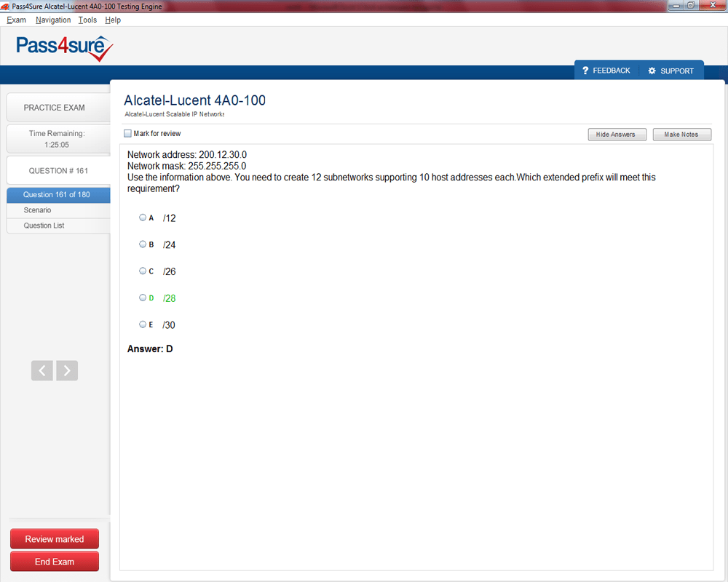Click the Time Remaining display
This screenshot has width=728, height=582.
[x=58, y=139]
